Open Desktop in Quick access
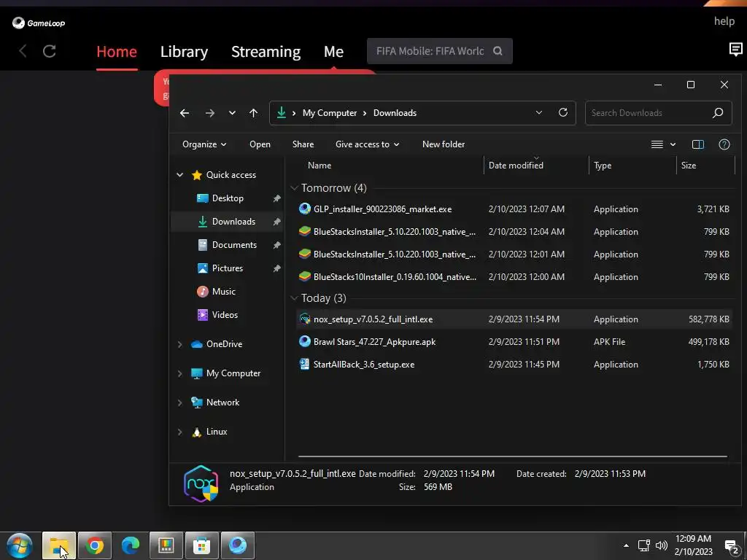 point(228,198)
